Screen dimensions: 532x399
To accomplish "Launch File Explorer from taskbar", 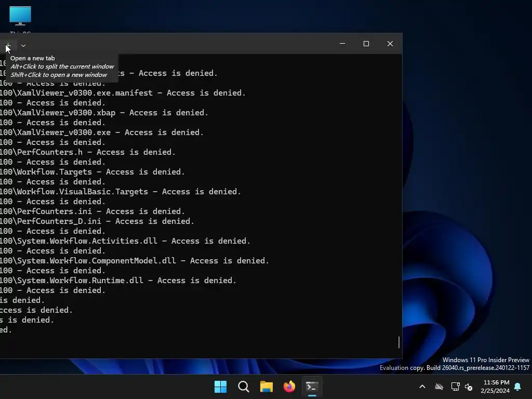I will tap(267, 387).
